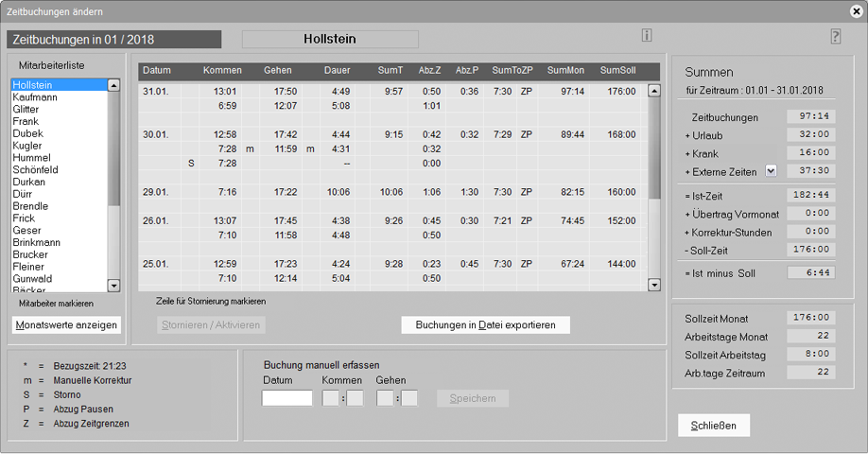The image size is (868, 454).
Task: Click the SumSoll column header
Action: 617,70
